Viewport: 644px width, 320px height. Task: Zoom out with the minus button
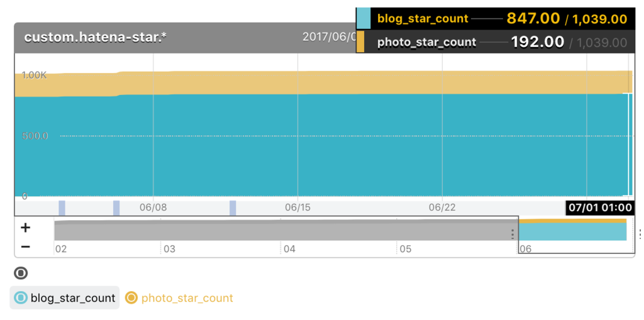click(x=25, y=246)
